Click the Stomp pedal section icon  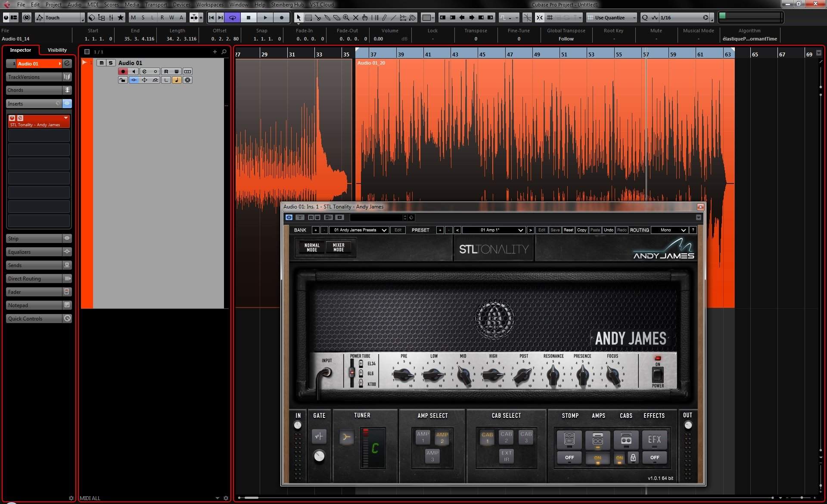(x=569, y=439)
